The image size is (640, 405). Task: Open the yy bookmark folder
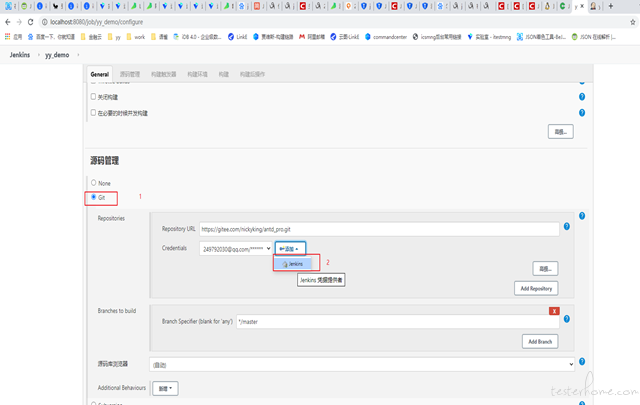point(114,37)
